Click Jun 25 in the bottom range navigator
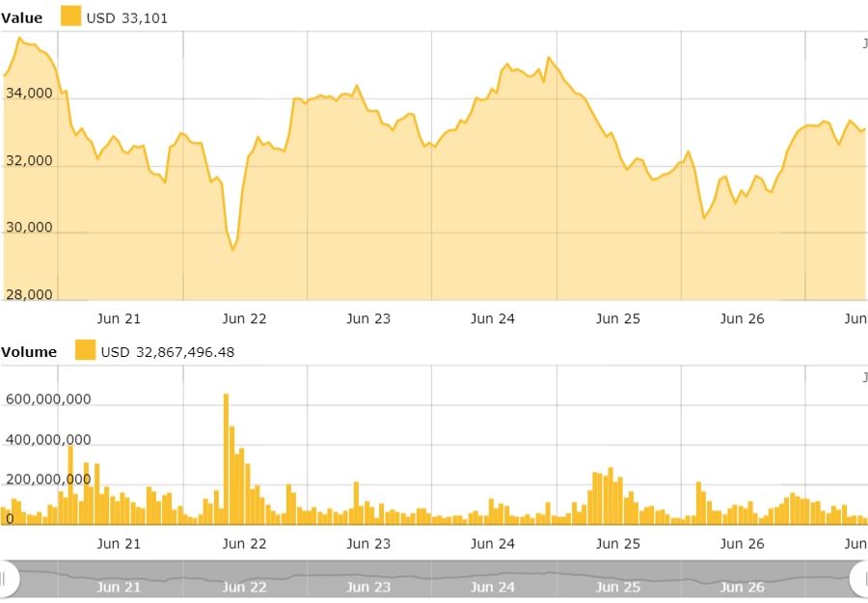The image size is (868, 603). coord(618,587)
